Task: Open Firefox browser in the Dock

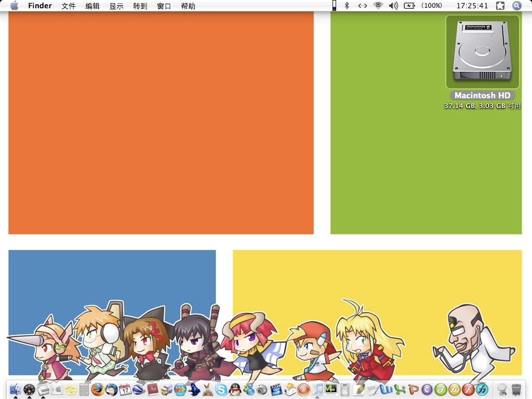Action: tap(98, 389)
